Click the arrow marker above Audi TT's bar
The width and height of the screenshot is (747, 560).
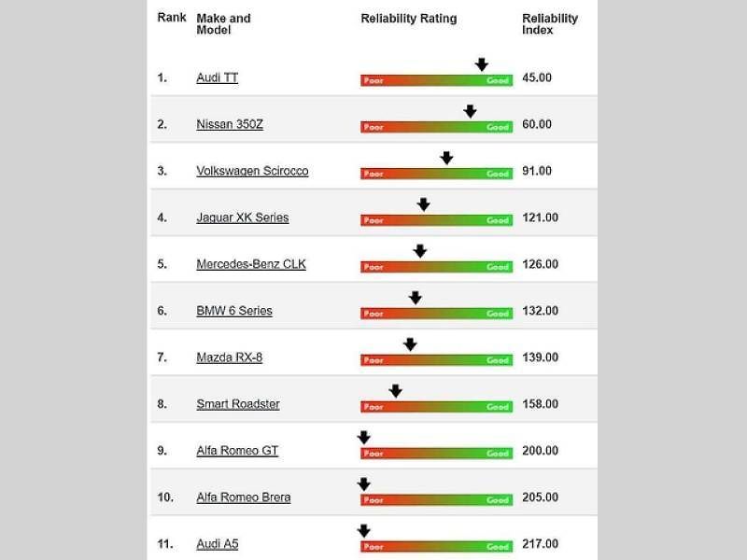(482, 64)
